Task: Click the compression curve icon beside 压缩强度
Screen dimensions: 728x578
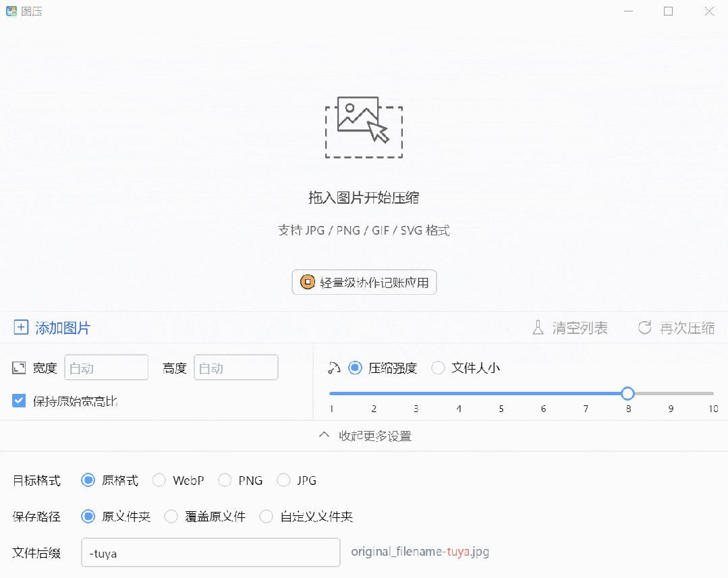Action: click(334, 368)
